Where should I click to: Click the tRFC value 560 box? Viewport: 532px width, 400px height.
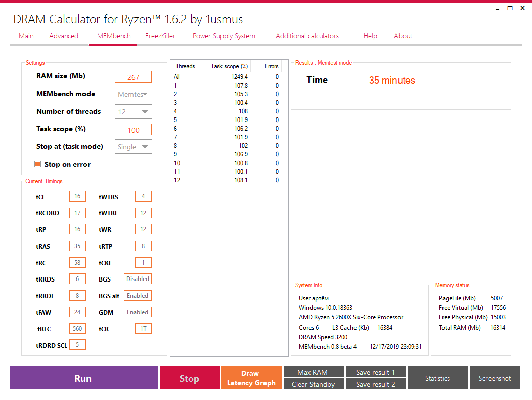tap(78, 329)
